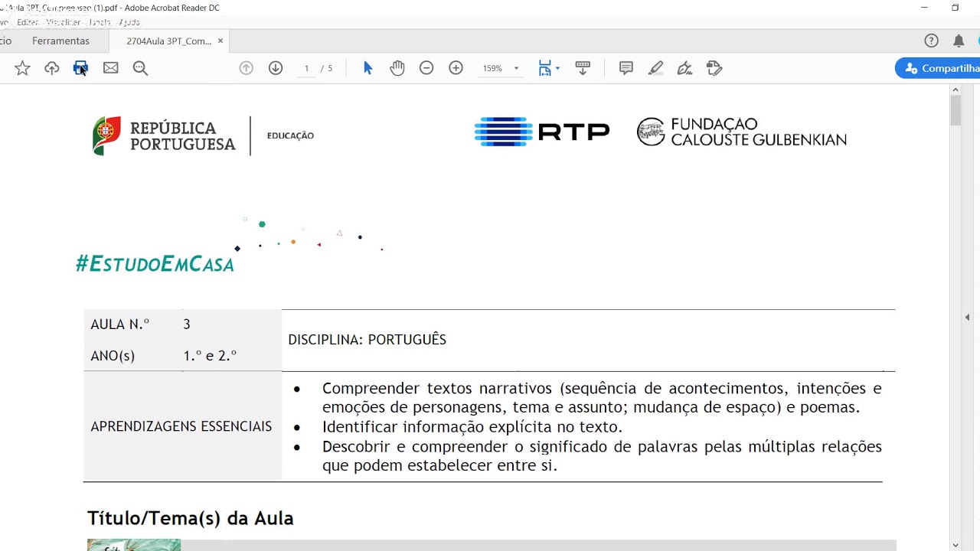Image resolution: width=980 pixels, height=551 pixels.
Task: Open the Visualizar menu
Action: (63, 22)
